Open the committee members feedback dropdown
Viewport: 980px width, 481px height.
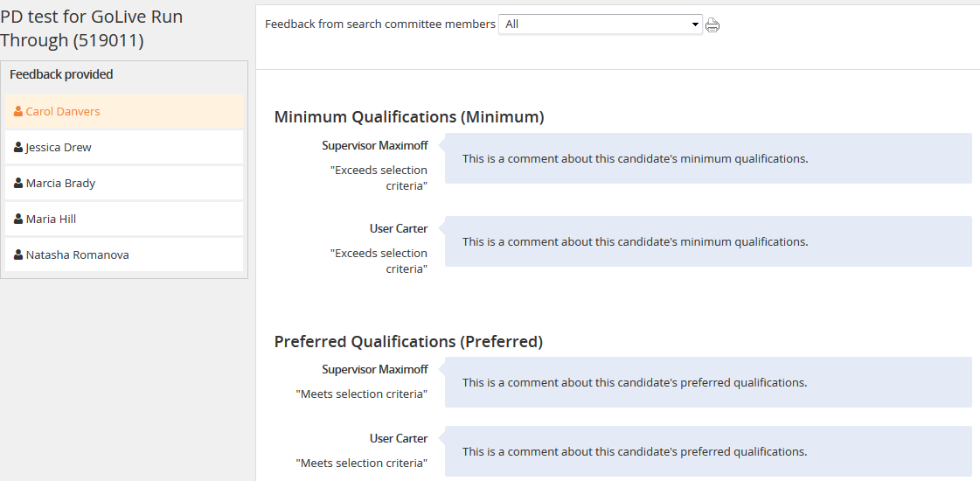click(x=600, y=24)
